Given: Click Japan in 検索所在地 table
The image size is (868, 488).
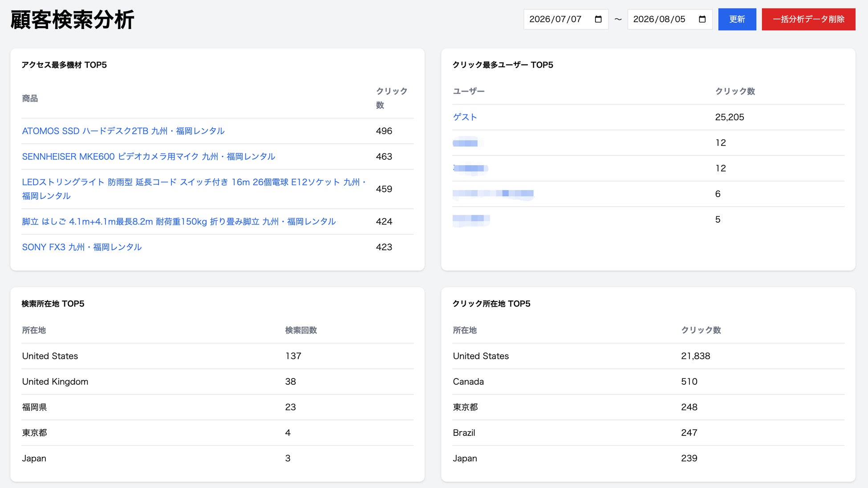Looking at the screenshot, I should [34, 458].
